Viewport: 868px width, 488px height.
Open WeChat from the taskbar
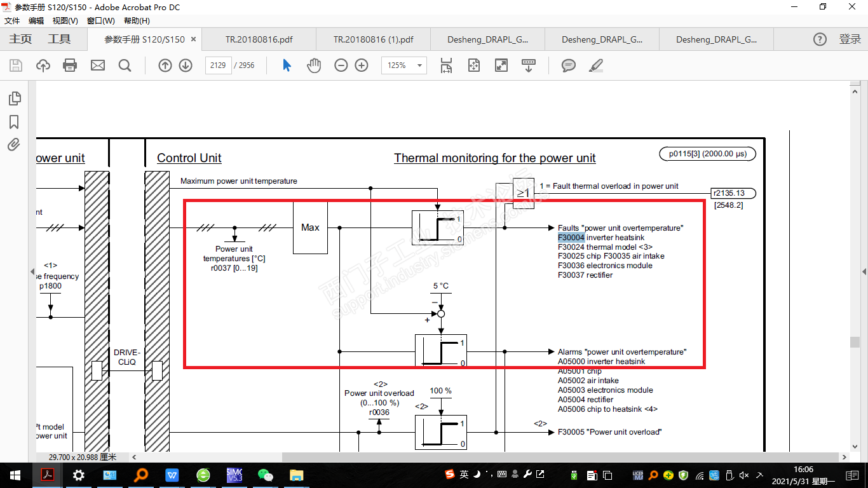tap(265, 475)
